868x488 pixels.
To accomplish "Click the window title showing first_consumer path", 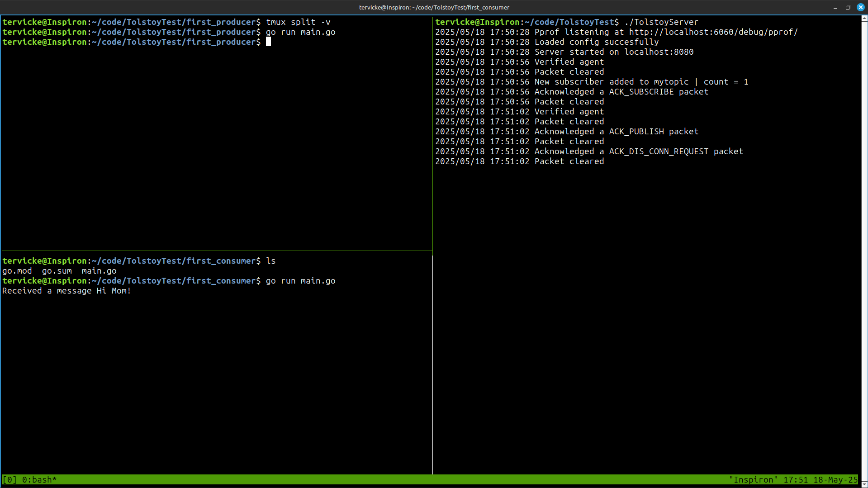I will click(433, 7).
